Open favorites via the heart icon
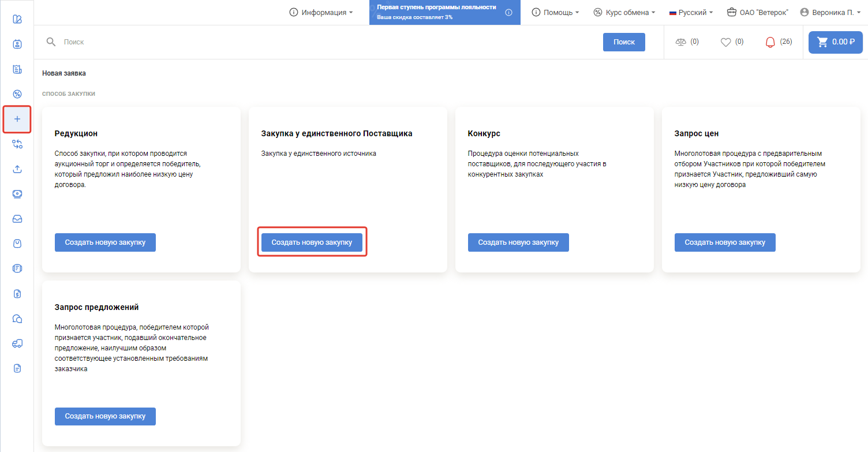 click(726, 42)
